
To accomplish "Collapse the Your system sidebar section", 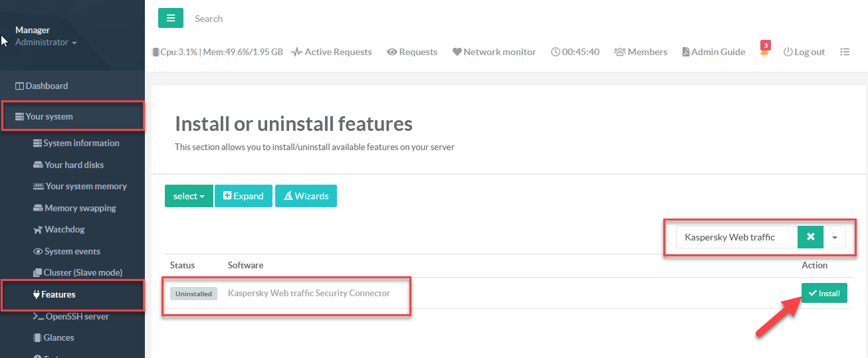I will (x=49, y=116).
